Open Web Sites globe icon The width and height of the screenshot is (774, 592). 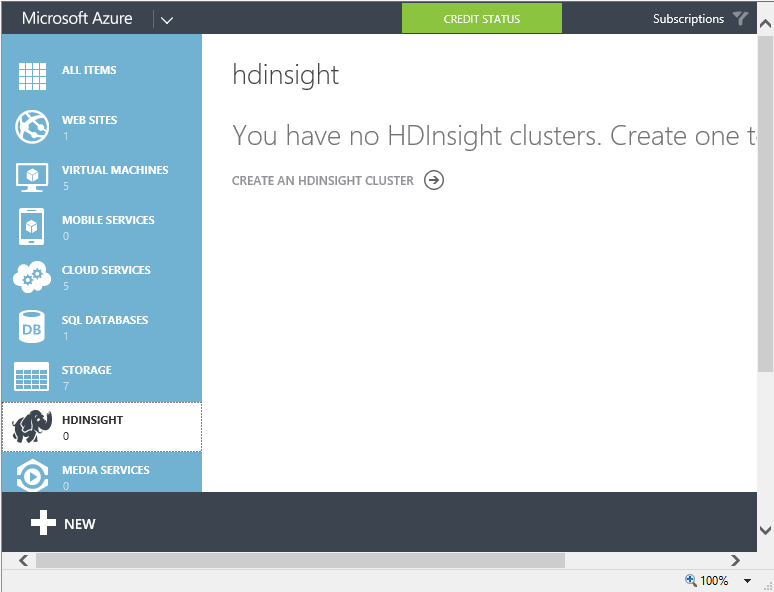[x=32, y=127]
